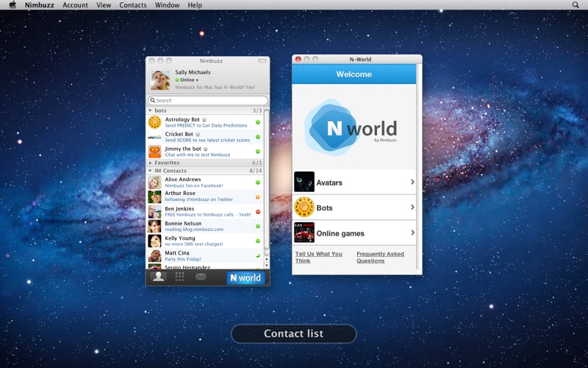Click Arthur Rose avatar
Screen dimensions: 588x368
[154, 197]
